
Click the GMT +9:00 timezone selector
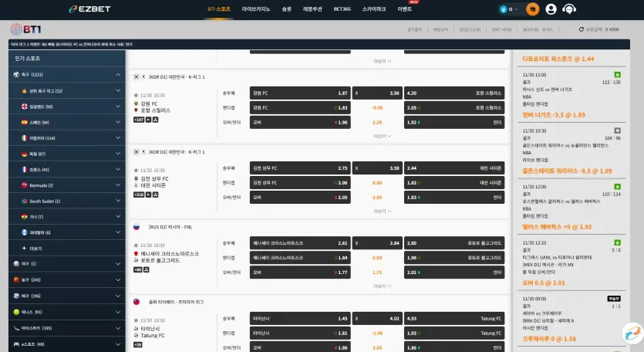coord(501,29)
